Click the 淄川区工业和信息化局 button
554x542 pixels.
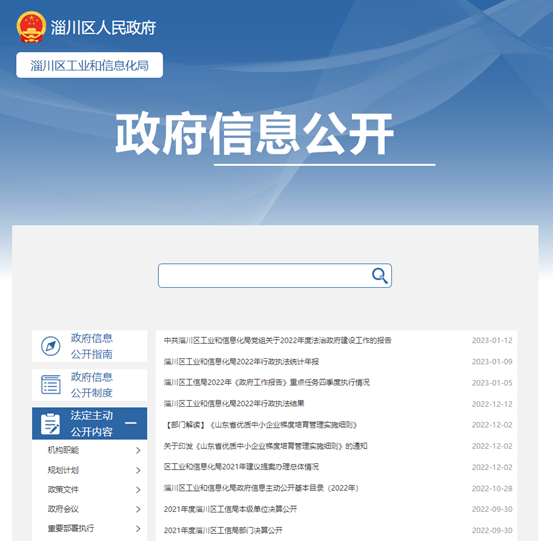pos(89,65)
